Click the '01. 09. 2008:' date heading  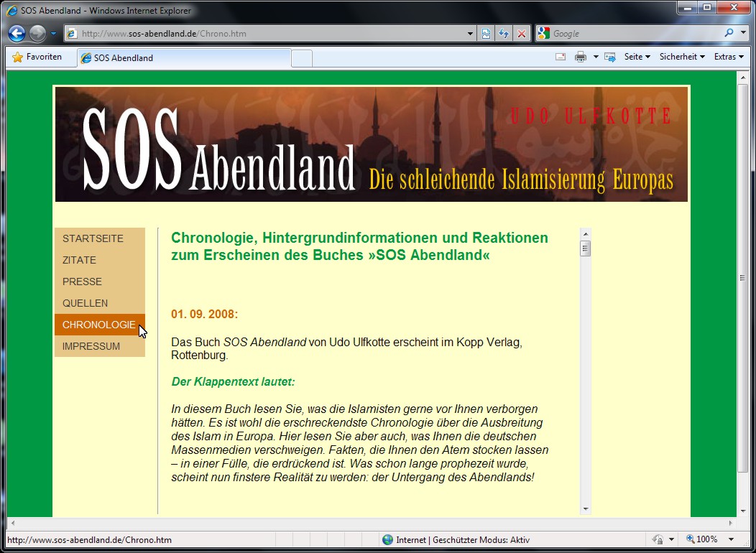pos(204,315)
